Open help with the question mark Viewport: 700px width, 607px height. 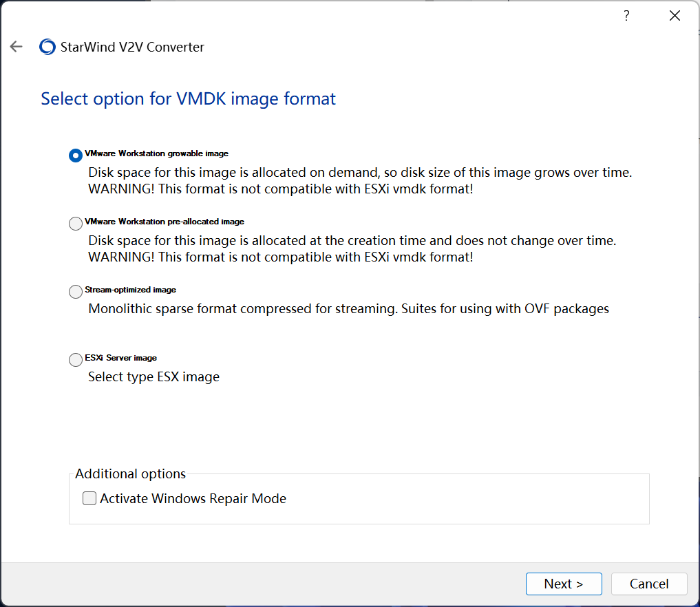626,16
